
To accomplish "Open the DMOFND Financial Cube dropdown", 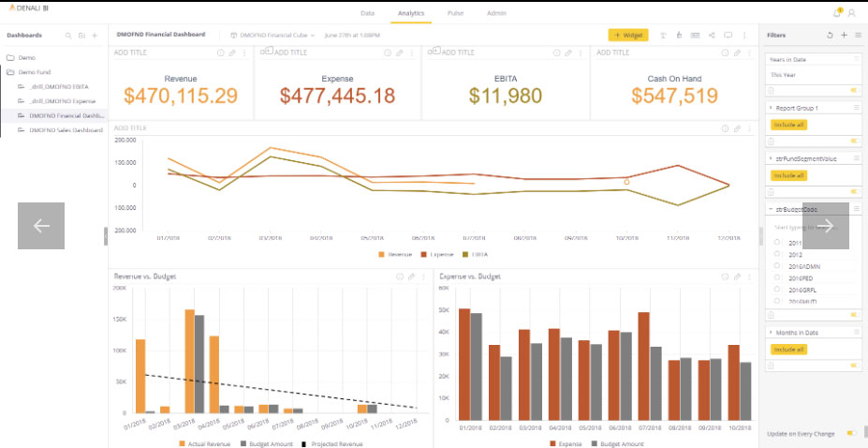I will [x=272, y=36].
